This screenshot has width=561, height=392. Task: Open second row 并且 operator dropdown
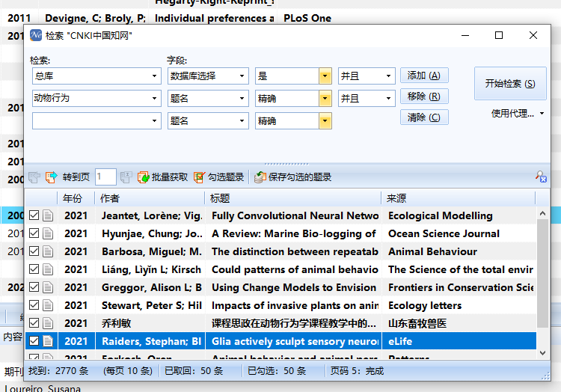[x=388, y=98]
